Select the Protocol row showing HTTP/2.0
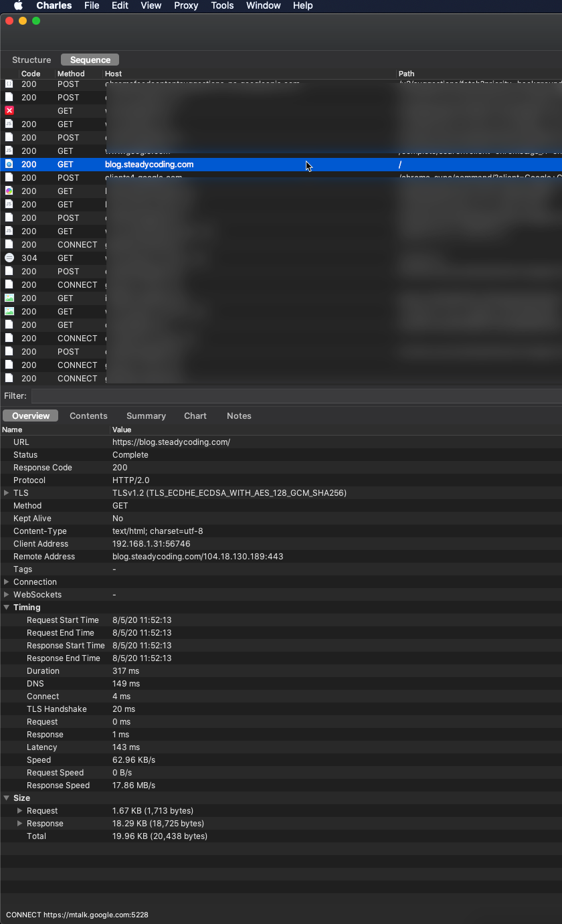 [x=281, y=480]
